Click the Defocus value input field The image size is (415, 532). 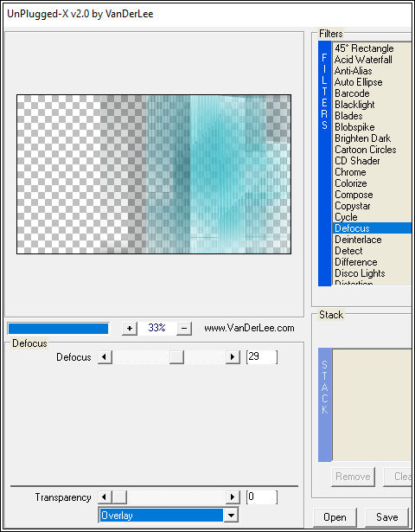point(262,357)
